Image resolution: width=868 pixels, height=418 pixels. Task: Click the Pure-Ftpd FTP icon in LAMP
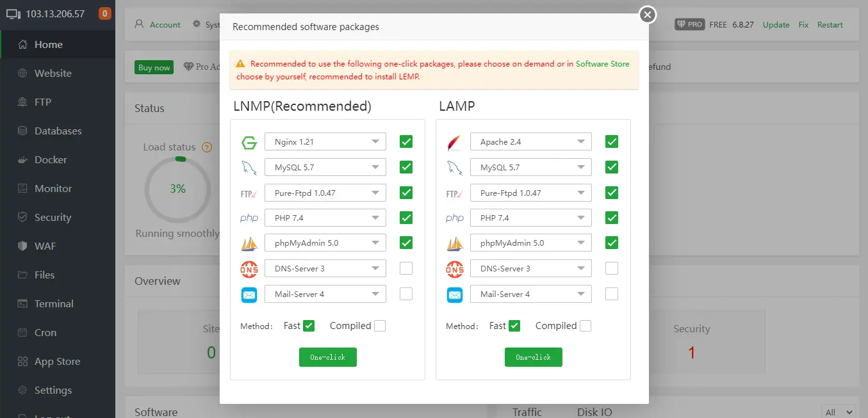(x=455, y=193)
